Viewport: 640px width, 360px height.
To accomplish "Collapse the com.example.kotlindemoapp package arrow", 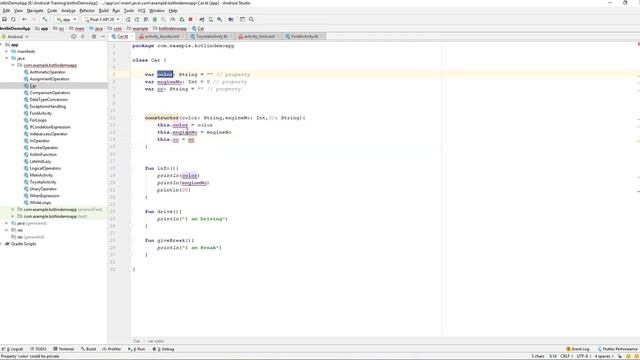I will coord(13,65).
